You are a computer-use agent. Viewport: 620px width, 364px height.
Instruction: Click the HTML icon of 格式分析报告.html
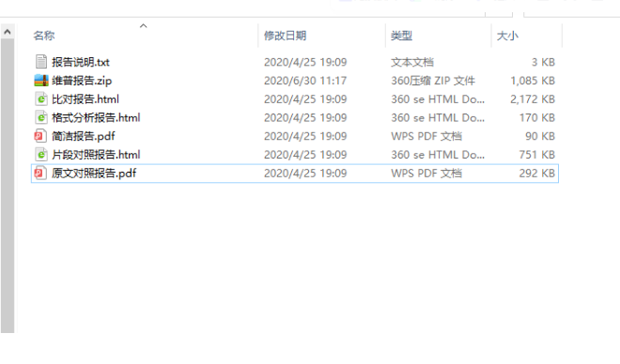pyautogui.click(x=41, y=117)
